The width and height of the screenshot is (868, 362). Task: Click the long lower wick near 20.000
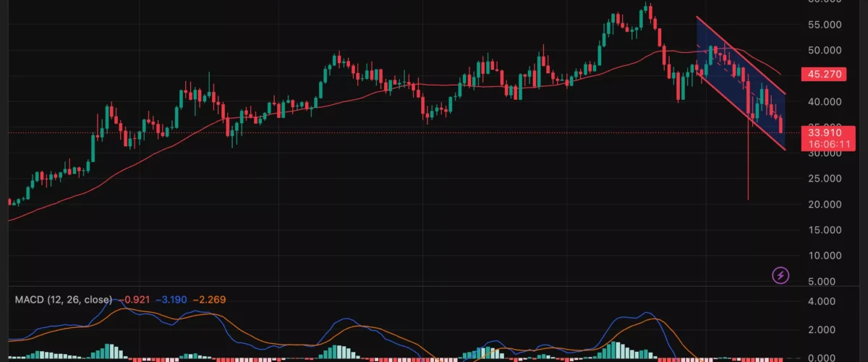click(748, 181)
